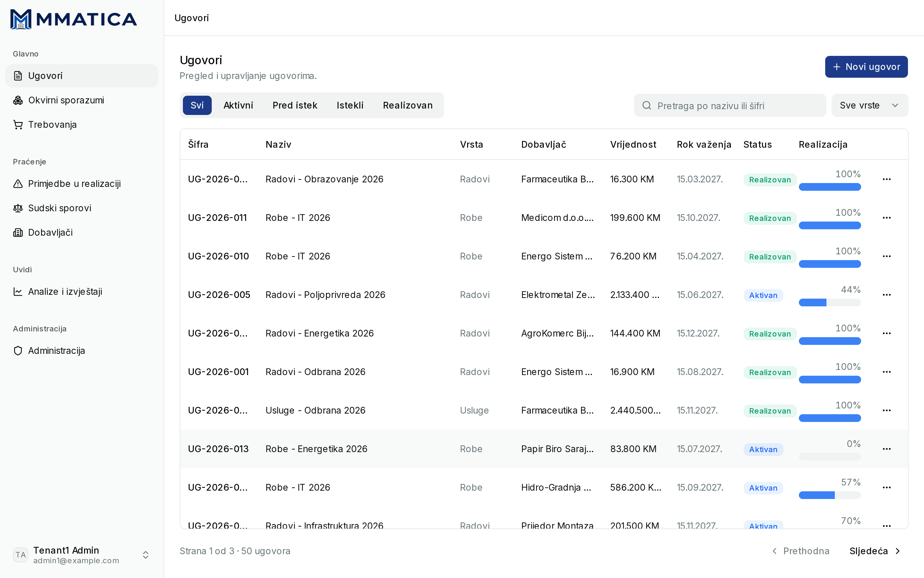Open Okvirni sporazumi from sidebar menu
This screenshot has height=578, width=924.
coord(82,100)
